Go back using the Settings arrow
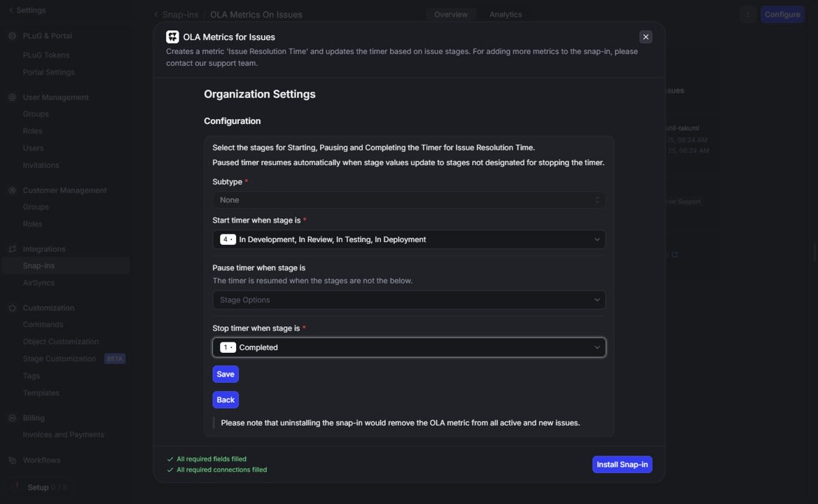This screenshot has height=504, width=818. (x=11, y=10)
